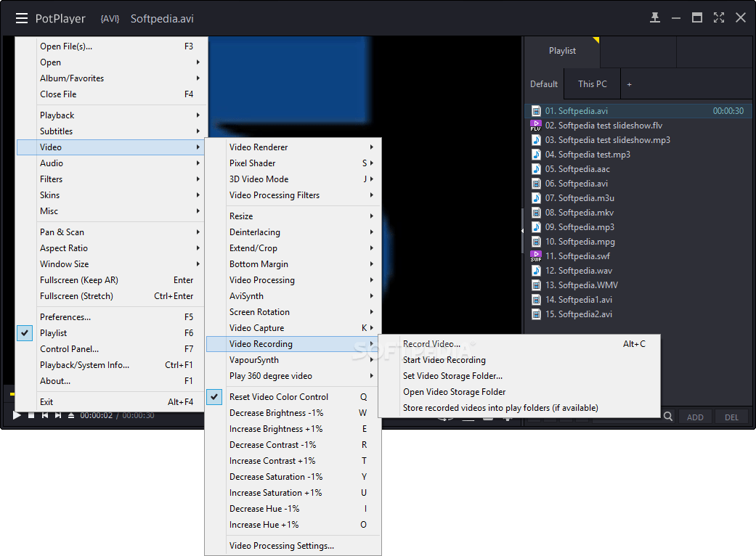This screenshot has width=756, height=556.
Task: Select Decrease Hue -1%
Action: pyautogui.click(x=293, y=509)
